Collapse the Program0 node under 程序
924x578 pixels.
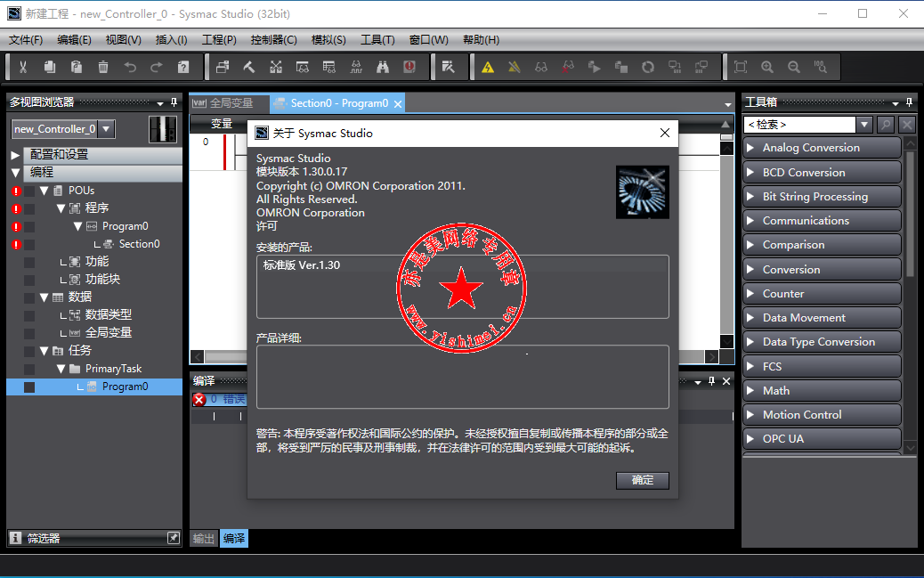pos(77,226)
